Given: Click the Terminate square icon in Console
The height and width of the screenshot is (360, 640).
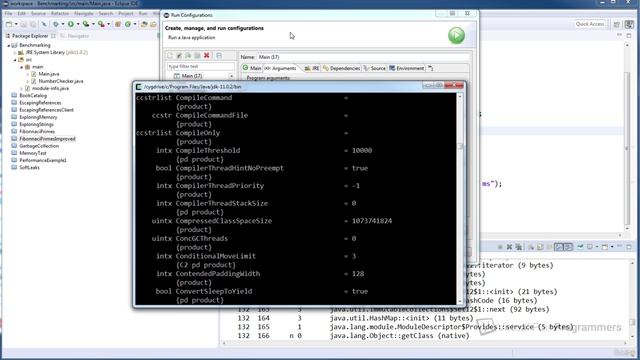Looking at the screenshot, I should click(500, 247).
